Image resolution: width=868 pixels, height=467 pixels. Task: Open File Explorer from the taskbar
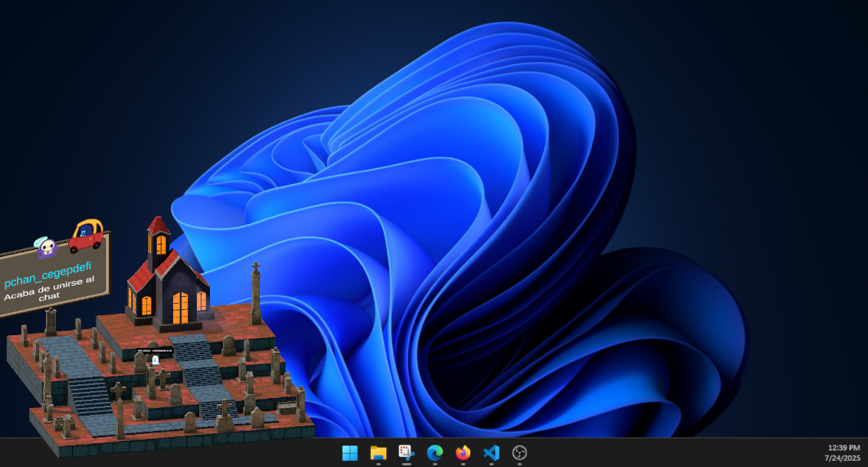[378, 453]
